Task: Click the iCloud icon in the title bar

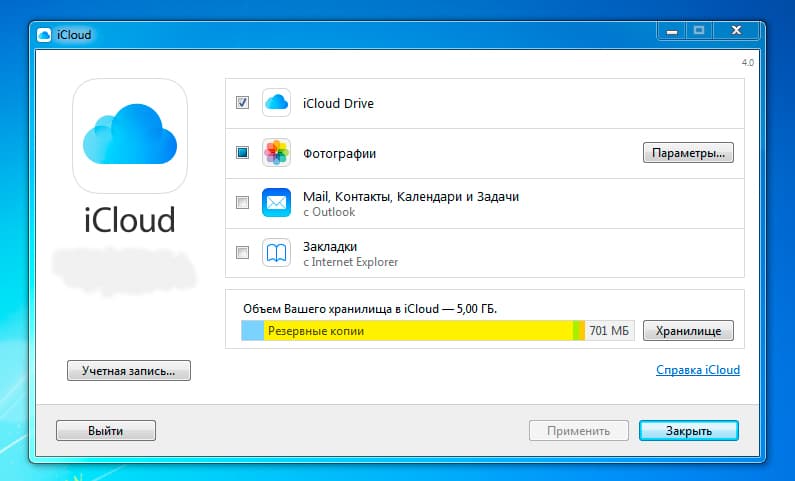Action: click(44, 35)
